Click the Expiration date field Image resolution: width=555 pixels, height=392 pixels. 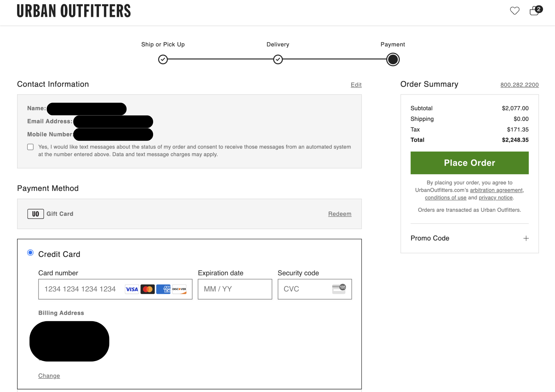coord(235,289)
